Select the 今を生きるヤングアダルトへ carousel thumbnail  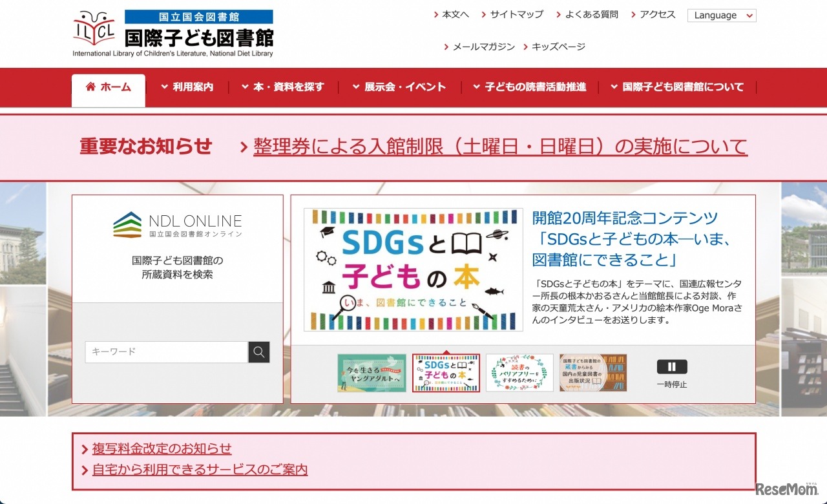point(372,373)
